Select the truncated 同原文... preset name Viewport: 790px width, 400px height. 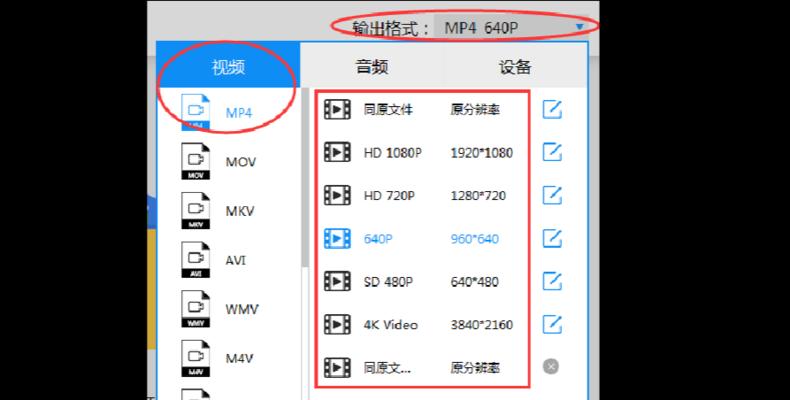pyautogui.click(x=387, y=368)
